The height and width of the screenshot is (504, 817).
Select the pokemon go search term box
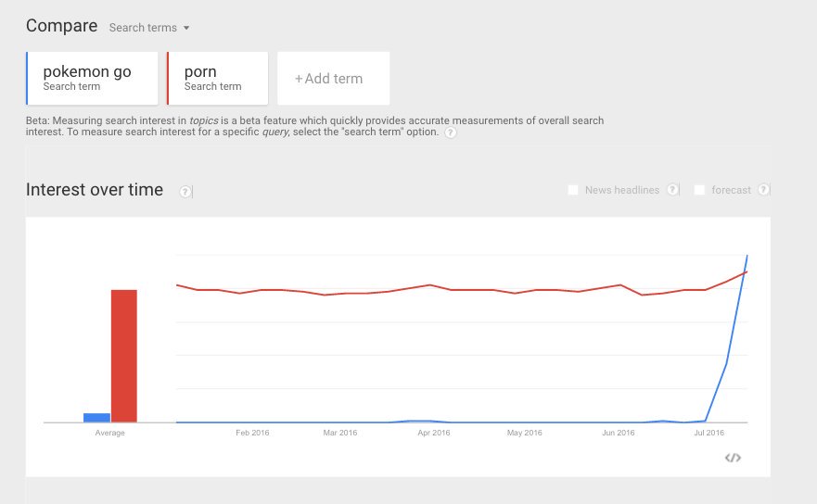pyautogui.click(x=92, y=78)
